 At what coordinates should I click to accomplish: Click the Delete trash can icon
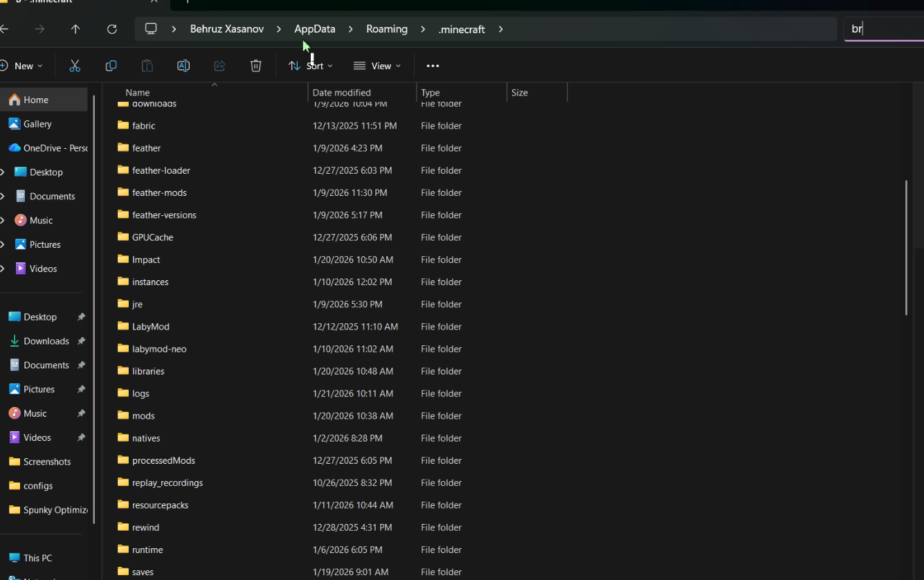[x=255, y=66]
